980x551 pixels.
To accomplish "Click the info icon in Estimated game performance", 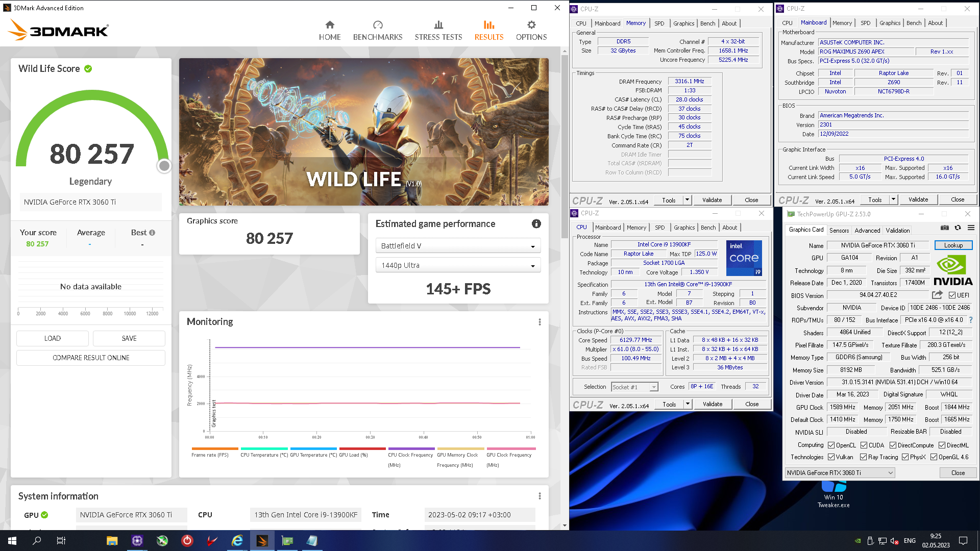I will tap(536, 223).
